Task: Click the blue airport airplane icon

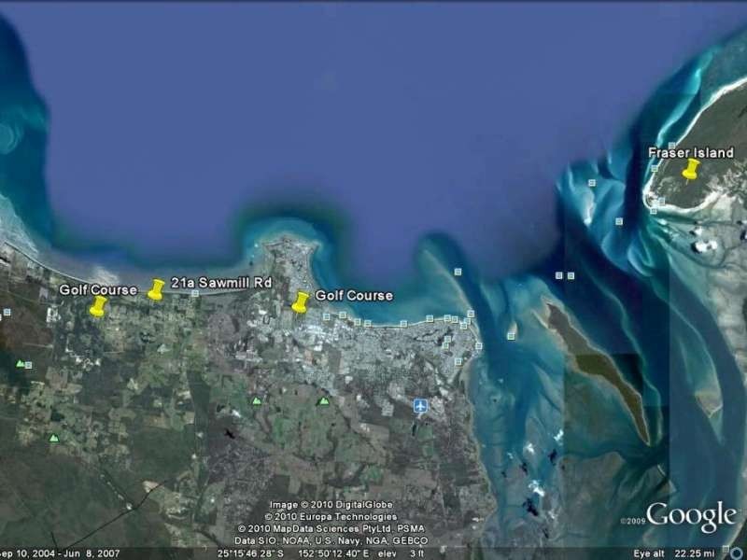Action: coord(420,406)
